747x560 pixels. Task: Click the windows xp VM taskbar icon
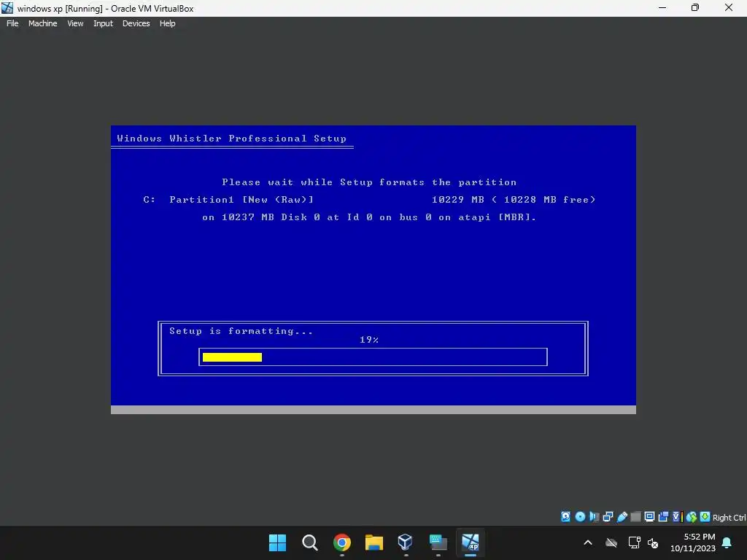click(x=471, y=542)
